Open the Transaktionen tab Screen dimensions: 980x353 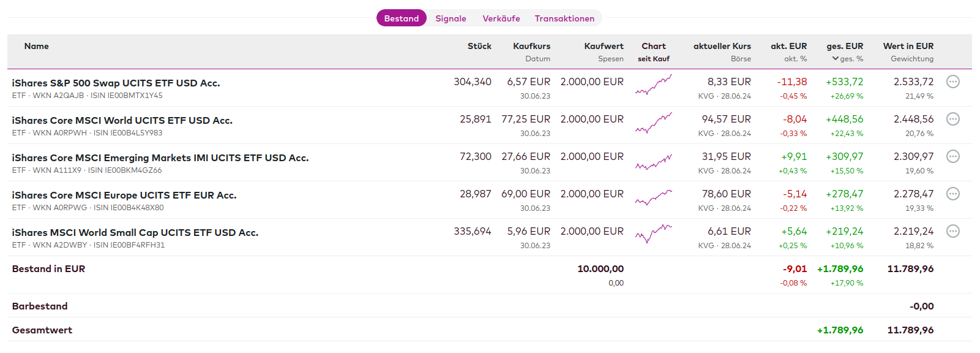pyautogui.click(x=564, y=18)
